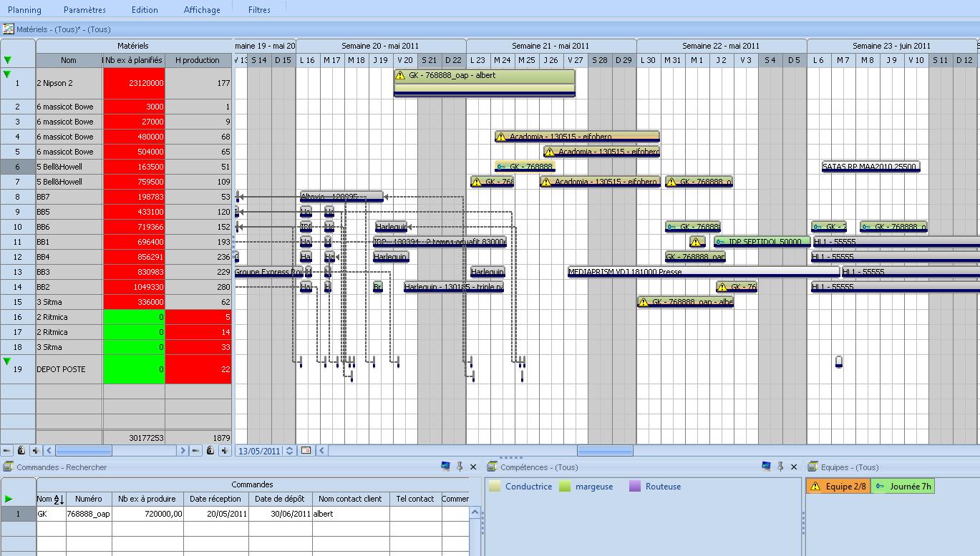
Task: Click the monitor icon in Commandes panel header
Action: click(446, 467)
